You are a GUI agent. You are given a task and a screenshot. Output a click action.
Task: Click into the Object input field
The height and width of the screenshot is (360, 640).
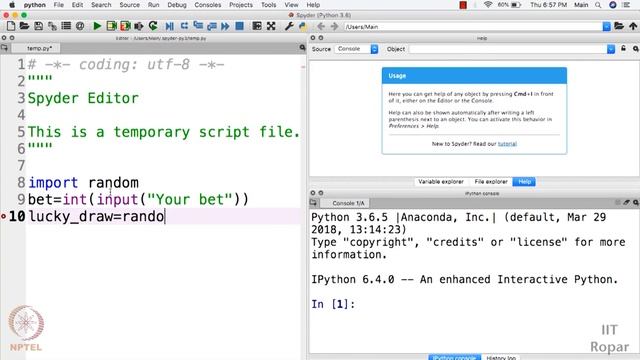[x=508, y=49]
